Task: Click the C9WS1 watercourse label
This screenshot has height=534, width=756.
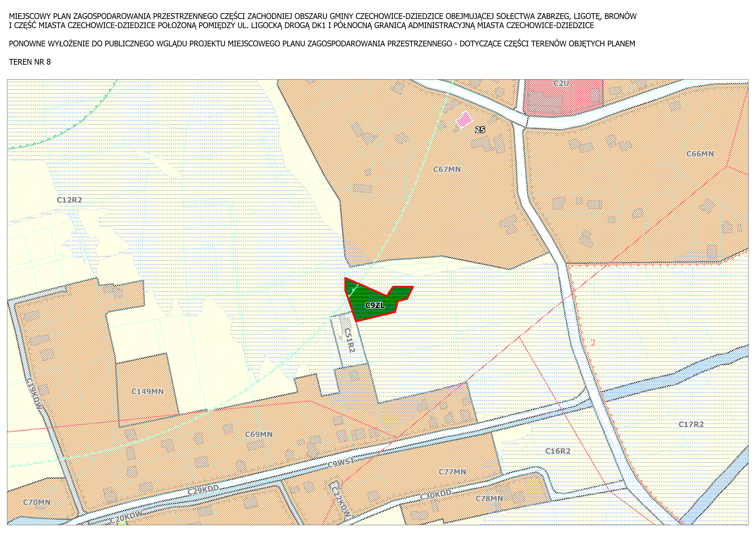Action: point(341,463)
